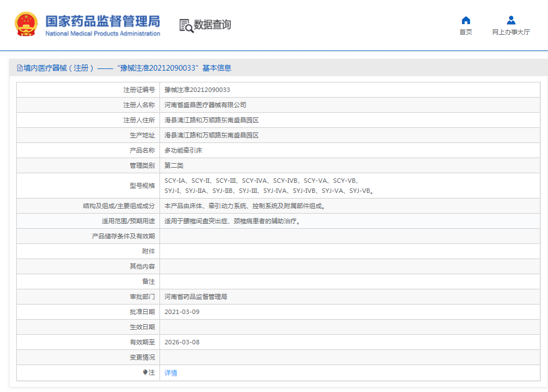Click registrant name 河南省盛昌医疗器械有限公司
The width and height of the screenshot is (548, 392).
tap(205, 105)
